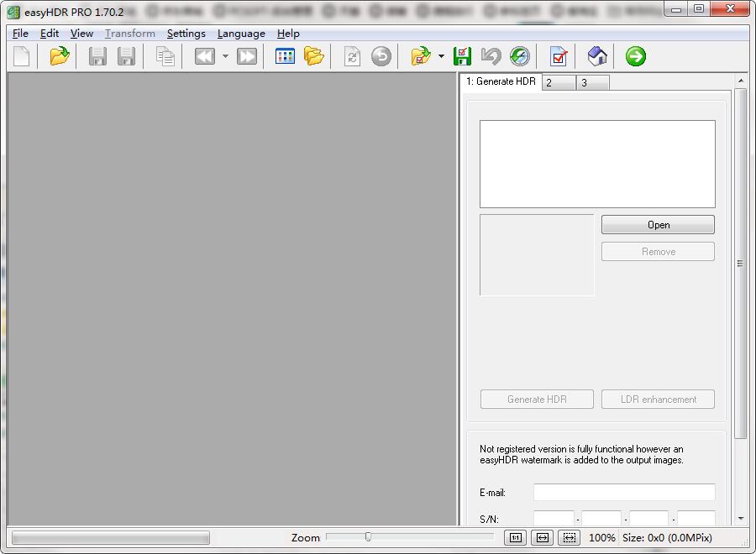Click the green right-arrow icon
The height and width of the screenshot is (554, 756).
[x=636, y=56]
